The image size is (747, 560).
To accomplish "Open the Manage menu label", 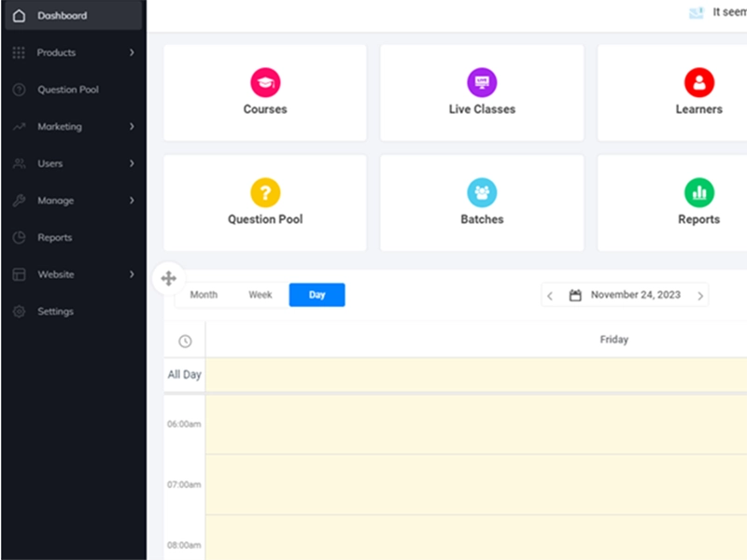I will point(56,201).
